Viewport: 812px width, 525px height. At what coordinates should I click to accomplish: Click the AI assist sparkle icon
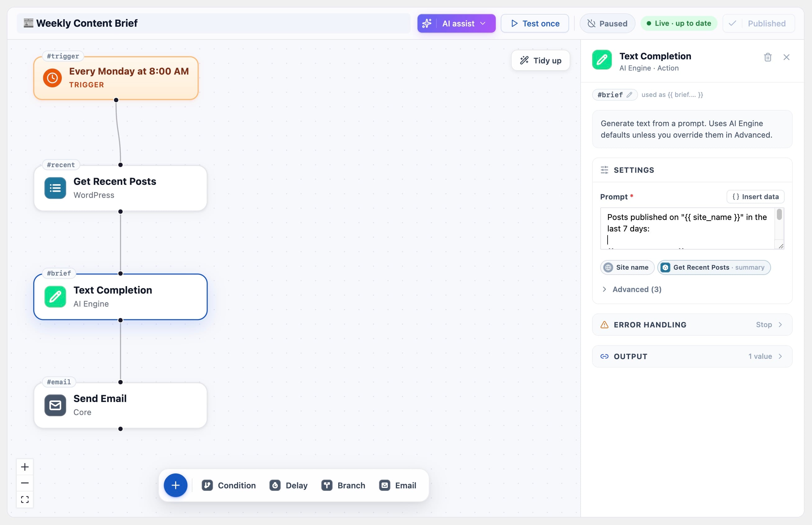[x=427, y=23]
